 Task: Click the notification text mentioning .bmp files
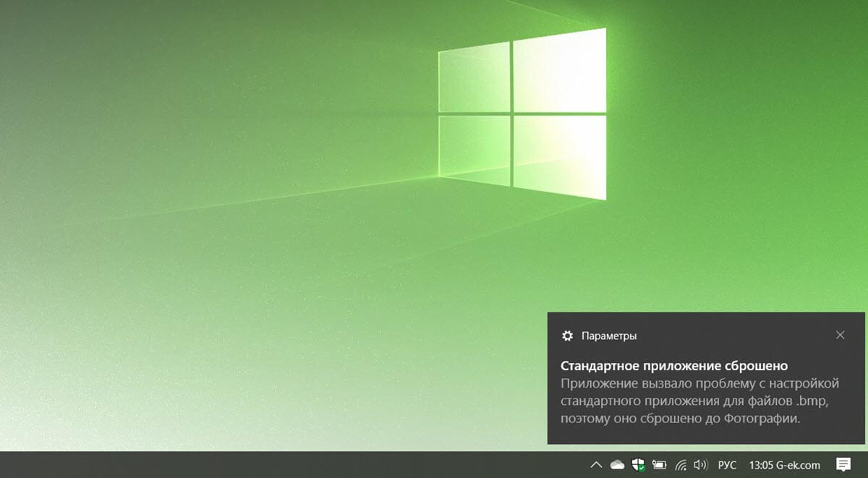point(699,400)
